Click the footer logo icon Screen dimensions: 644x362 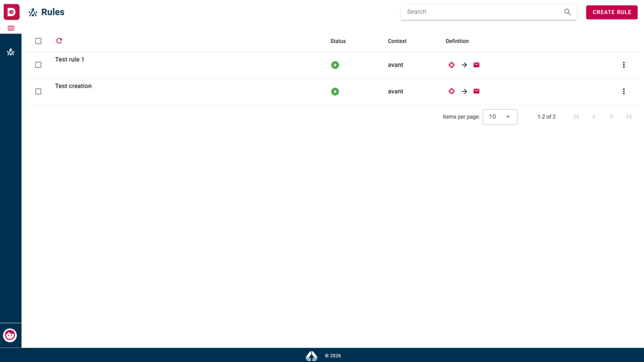[312, 356]
